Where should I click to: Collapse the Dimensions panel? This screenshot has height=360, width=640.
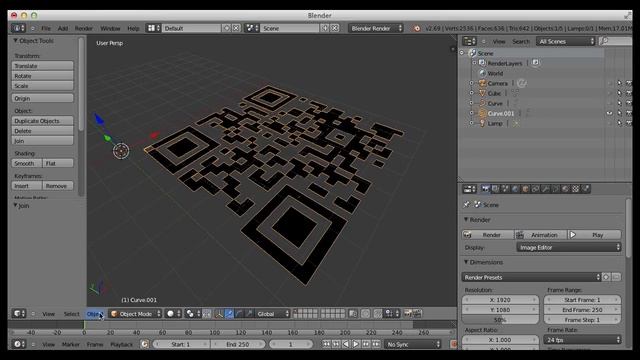click(x=466, y=262)
